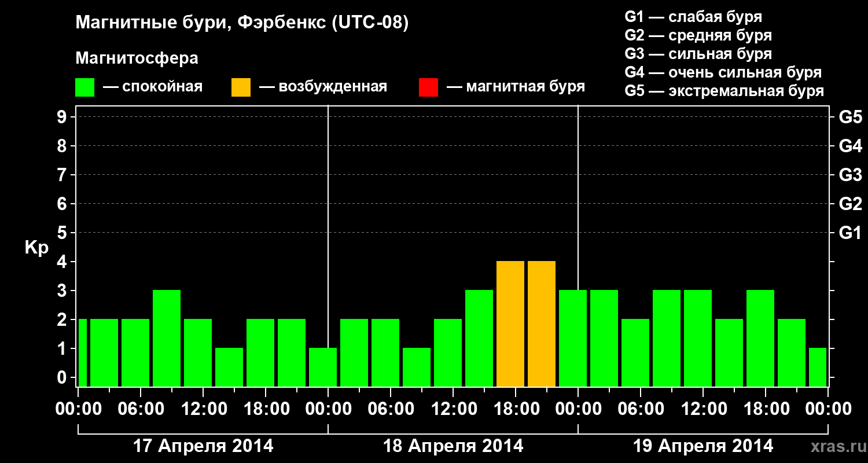868x463 pixels.
Task: Click the green 'спокойная' legend swatch
Action: point(84,87)
